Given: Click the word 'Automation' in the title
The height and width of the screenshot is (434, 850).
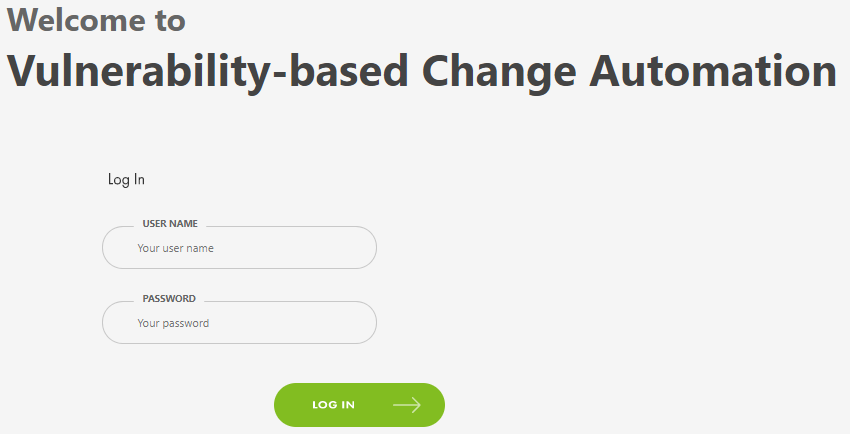Looking at the screenshot, I should pyautogui.click(x=712, y=71).
